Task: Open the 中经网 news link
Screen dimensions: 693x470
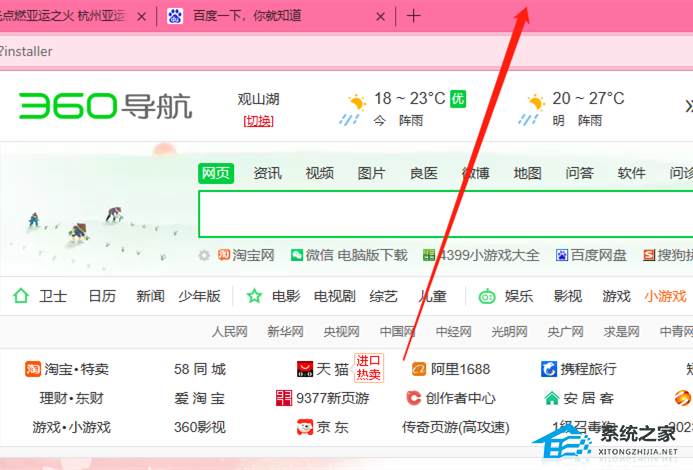Action: click(453, 331)
